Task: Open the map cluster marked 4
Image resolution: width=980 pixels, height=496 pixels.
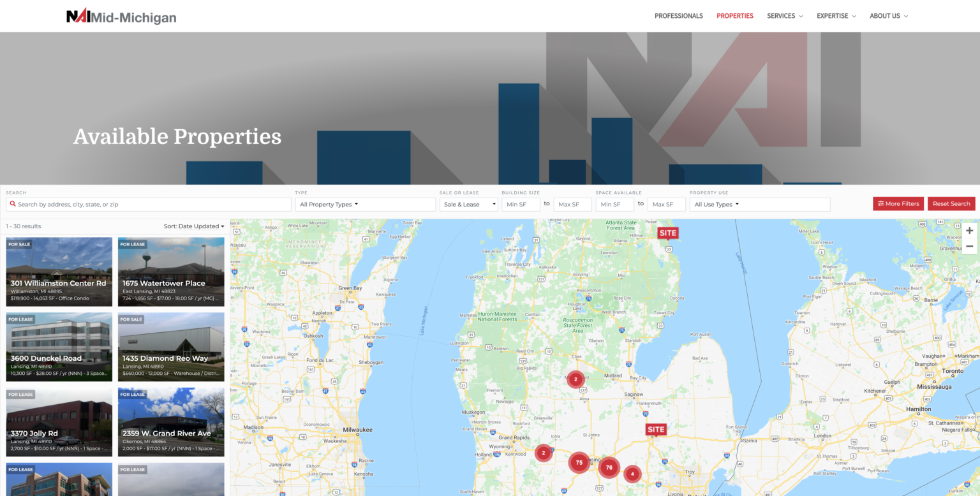Action: pos(632,474)
